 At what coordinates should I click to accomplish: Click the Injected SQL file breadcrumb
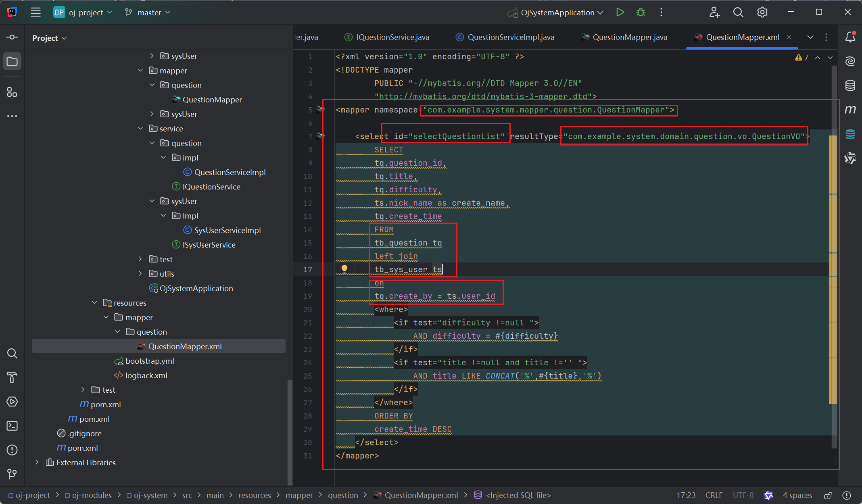coord(512,495)
